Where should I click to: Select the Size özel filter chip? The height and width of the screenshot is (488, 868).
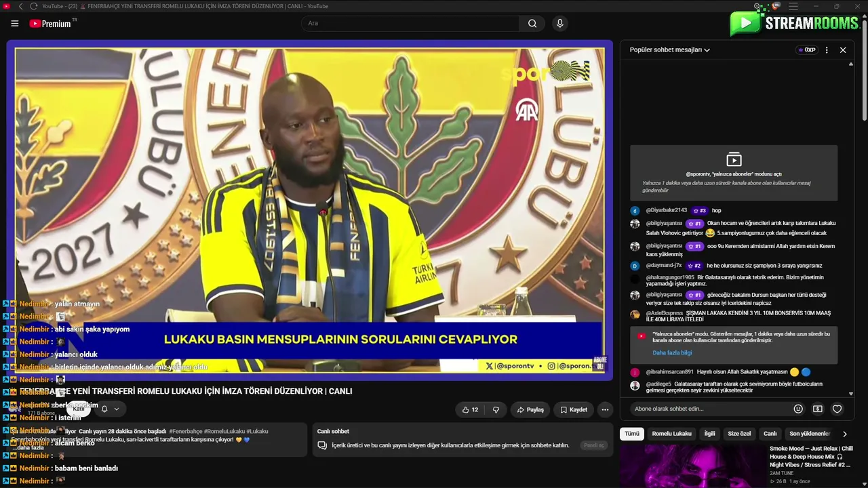(739, 434)
